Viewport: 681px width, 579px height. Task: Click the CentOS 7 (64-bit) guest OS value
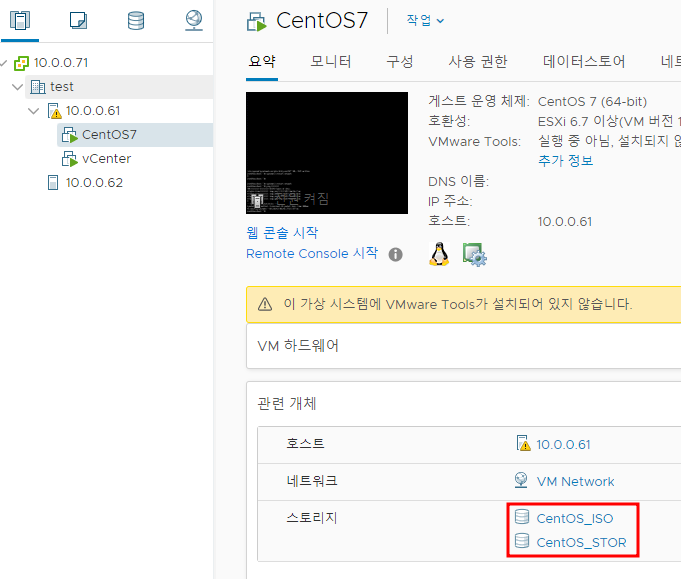coord(592,102)
